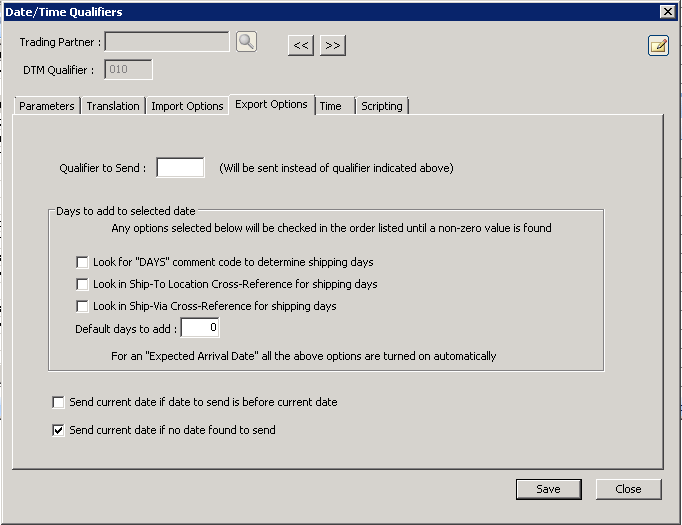The image size is (682, 525).
Task: Open the Translation tab
Action: [x=113, y=106]
